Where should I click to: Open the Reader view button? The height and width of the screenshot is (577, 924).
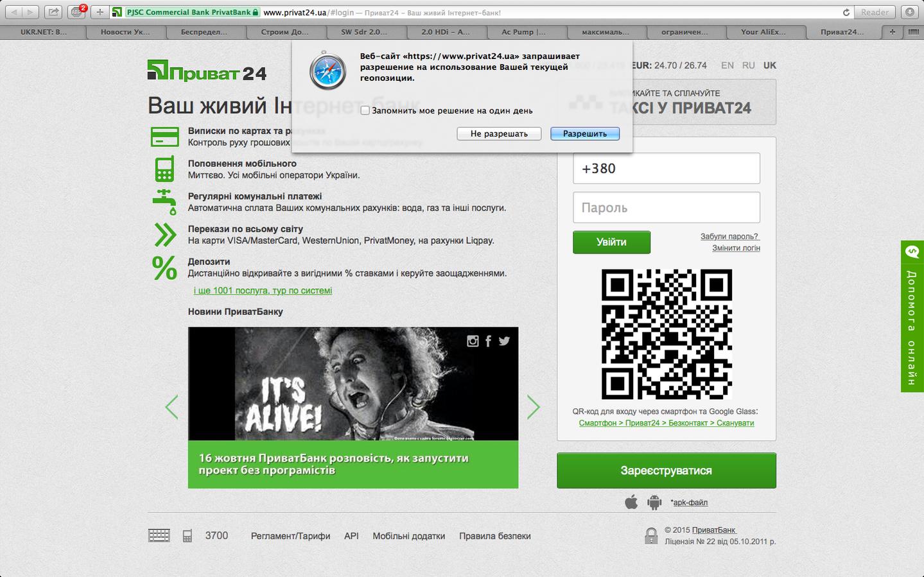[875, 12]
